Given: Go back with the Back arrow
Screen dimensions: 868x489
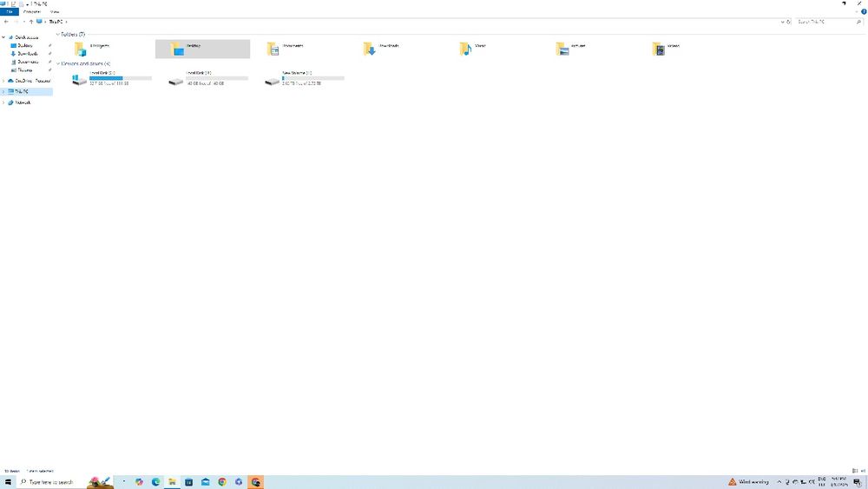Looking at the screenshot, I should click(x=6, y=22).
